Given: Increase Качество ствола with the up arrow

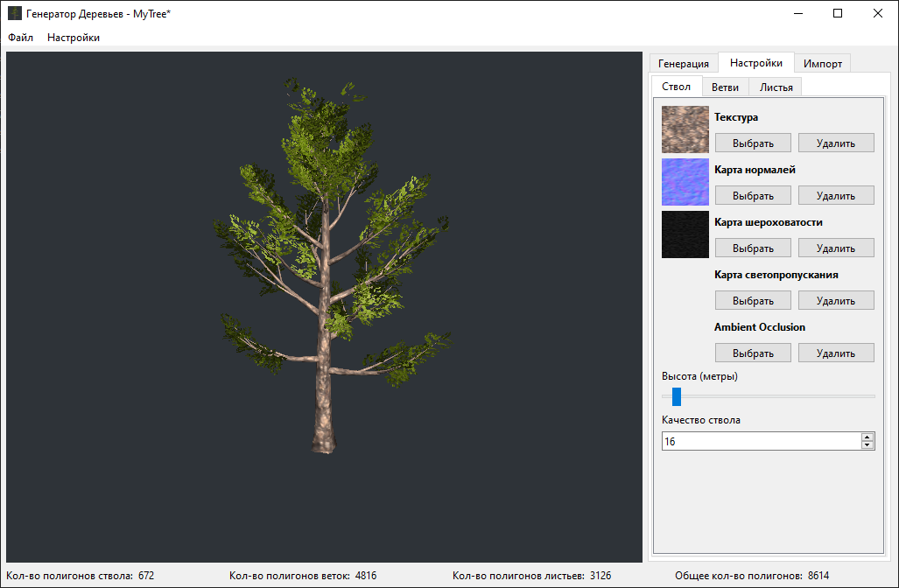Looking at the screenshot, I should [x=867, y=437].
